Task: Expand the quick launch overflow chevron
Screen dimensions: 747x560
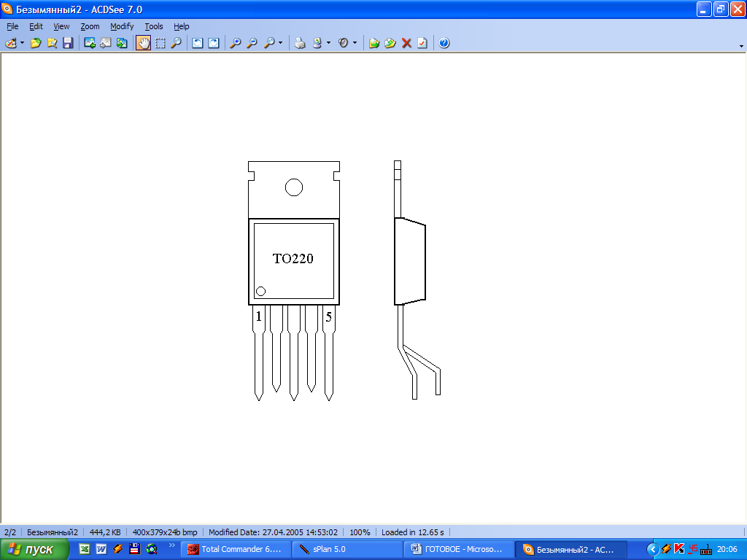Action: [x=172, y=545]
